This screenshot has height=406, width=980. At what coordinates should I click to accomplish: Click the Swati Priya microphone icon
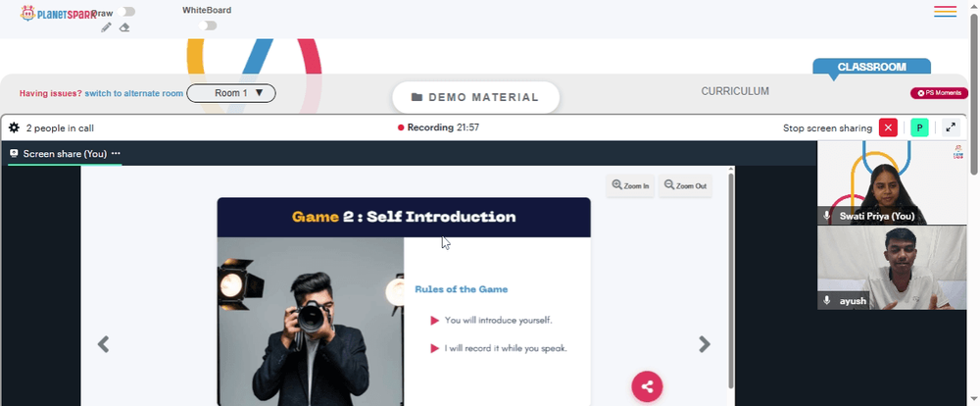click(827, 216)
